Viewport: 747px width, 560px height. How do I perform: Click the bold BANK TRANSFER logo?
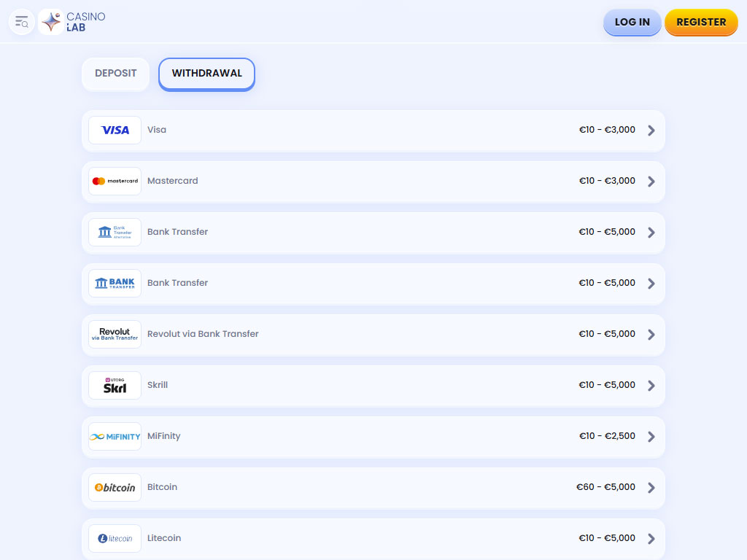[115, 284]
